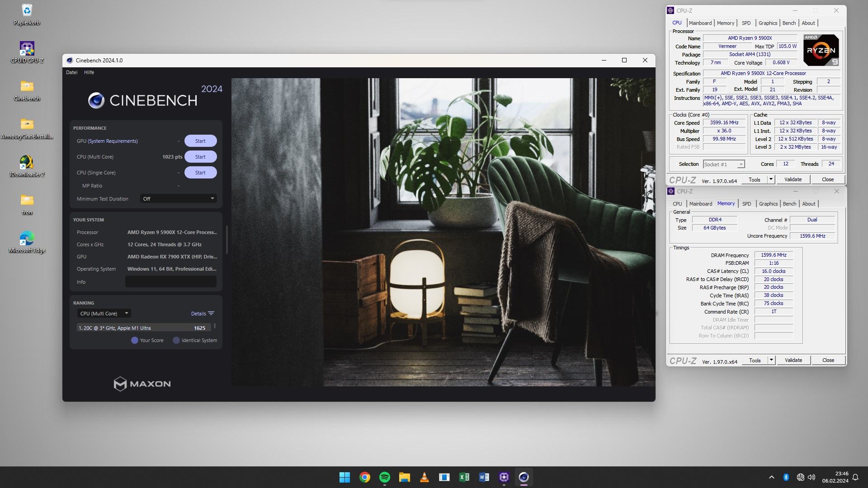Start the CPU Single Core benchmark

tap(200, 173)
